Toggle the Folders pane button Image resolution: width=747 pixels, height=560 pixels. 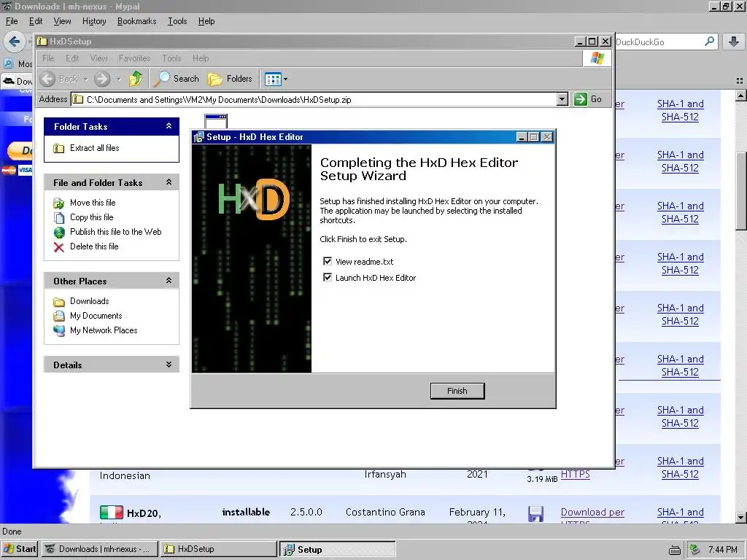tap(230, 79)
